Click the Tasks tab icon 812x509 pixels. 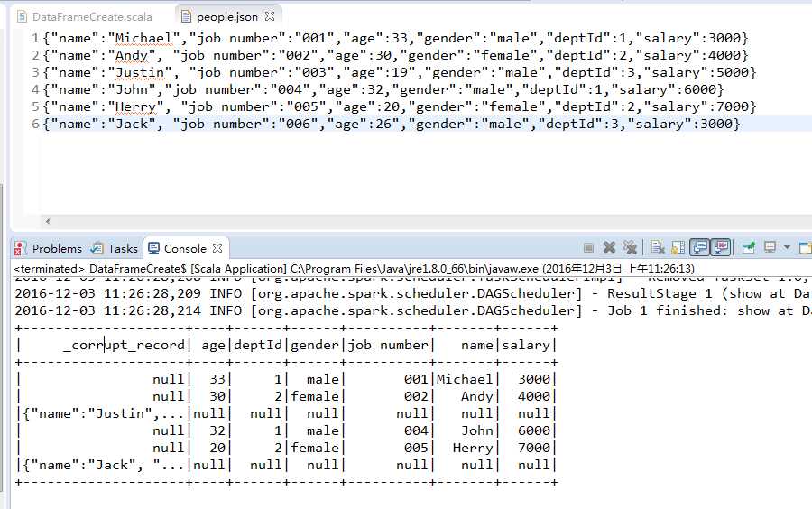[x=97, y=248]
